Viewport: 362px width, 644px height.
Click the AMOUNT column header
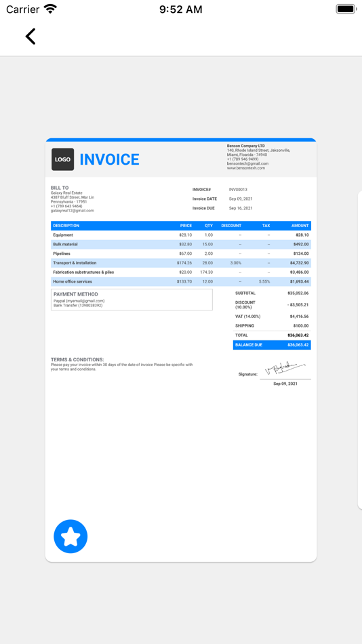pos(300,226)
